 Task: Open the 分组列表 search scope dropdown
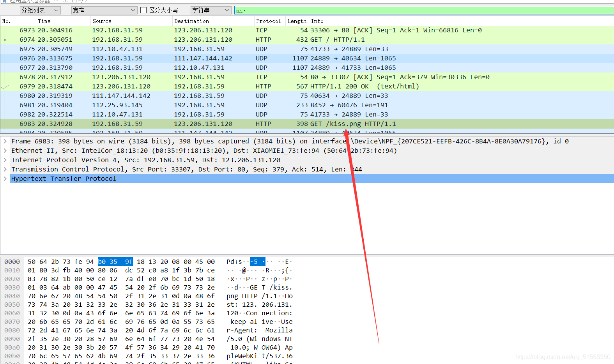(40, 10)
